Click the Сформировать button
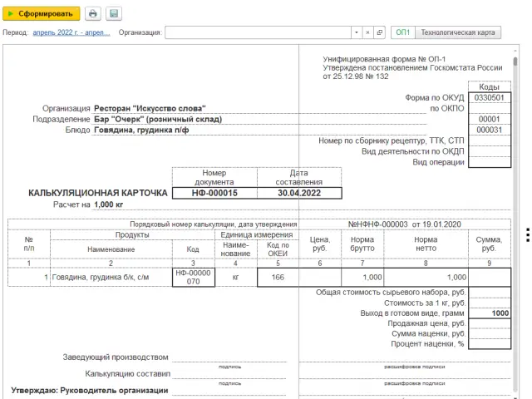The height and width of the screenshot is (399, 532). pyautogui.click(x=42, y=14)
